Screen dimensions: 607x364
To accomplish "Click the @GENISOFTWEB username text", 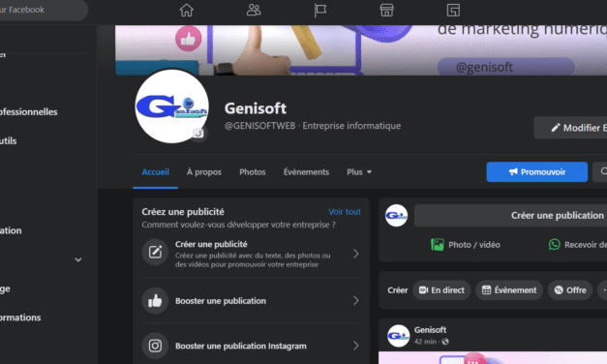I will point(260,126).
